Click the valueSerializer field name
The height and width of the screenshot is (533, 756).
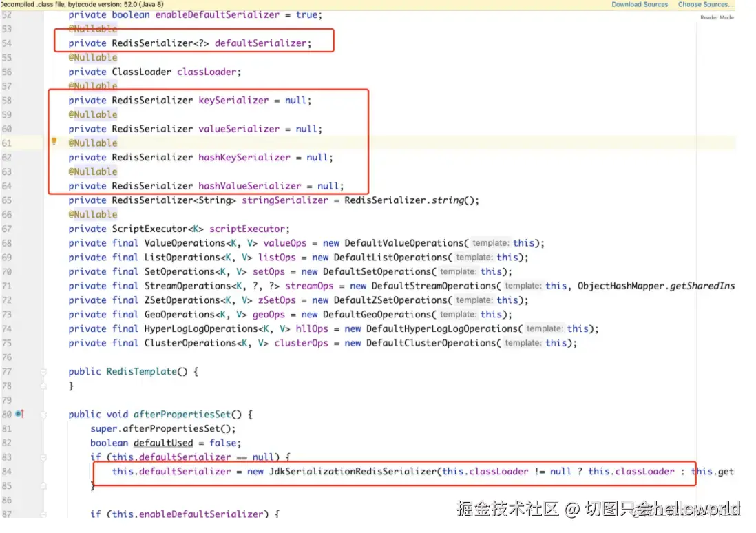point(239,129)
